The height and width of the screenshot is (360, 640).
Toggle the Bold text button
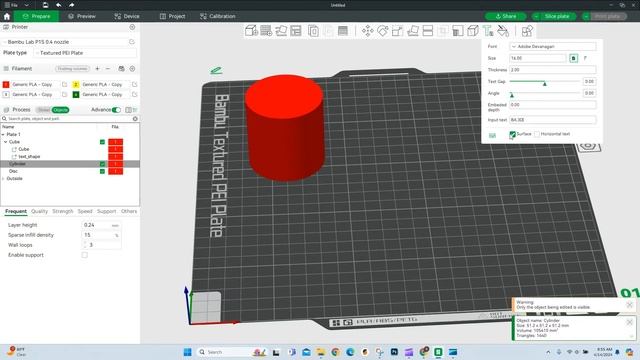(x=573, y=58)
